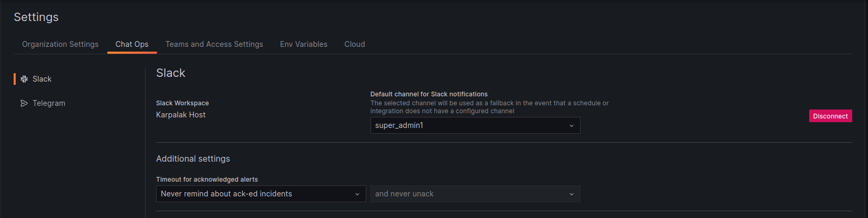Open the super_admin1 default channel dropdown
The width and height of the screenshot is (868, 218).
click(476, 125)
